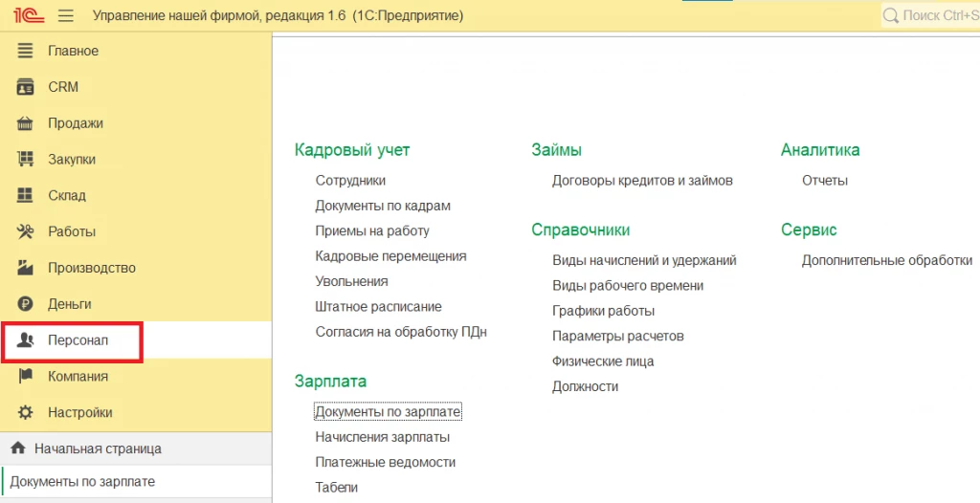Switch to Начальная страница tab

(x=136, y=448)
